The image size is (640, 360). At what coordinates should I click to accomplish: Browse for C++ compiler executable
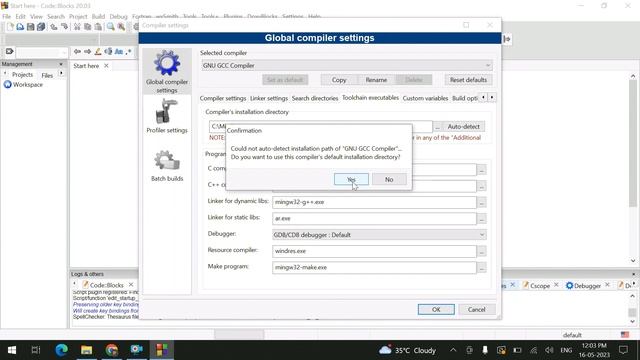coord(482,186)
